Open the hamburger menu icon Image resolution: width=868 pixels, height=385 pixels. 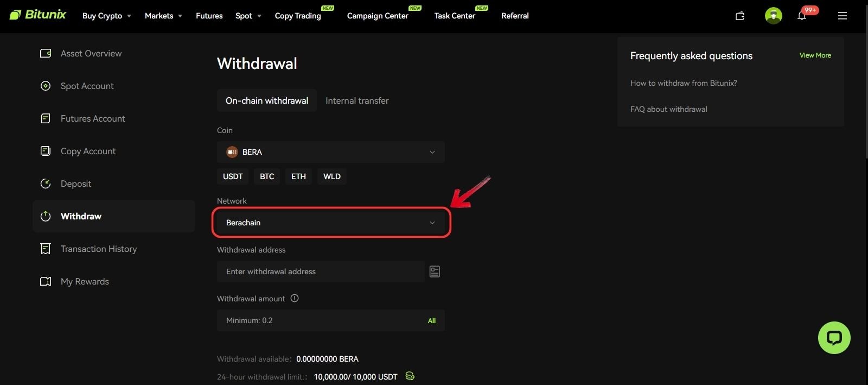[842, 16]
